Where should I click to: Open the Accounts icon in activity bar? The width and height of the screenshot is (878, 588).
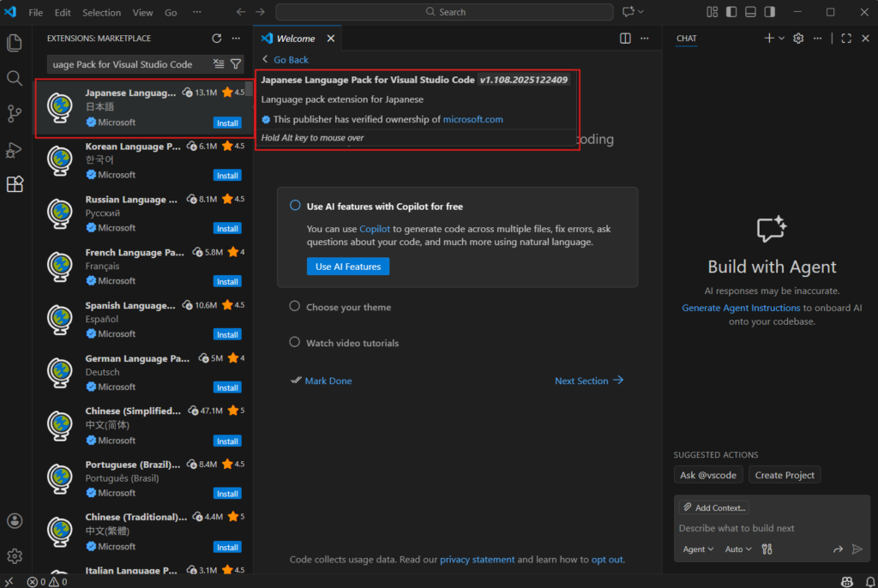[15, 521]
